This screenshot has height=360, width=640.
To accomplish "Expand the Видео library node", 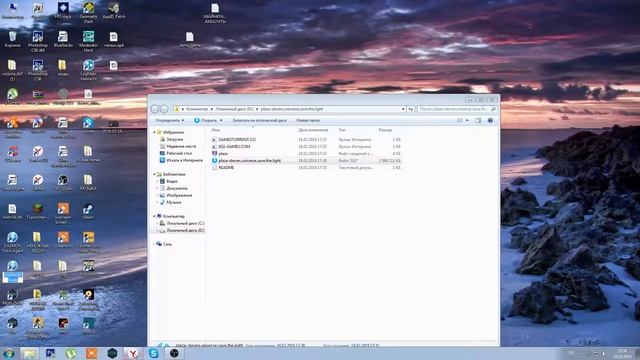I will click(x=158, y=181).
